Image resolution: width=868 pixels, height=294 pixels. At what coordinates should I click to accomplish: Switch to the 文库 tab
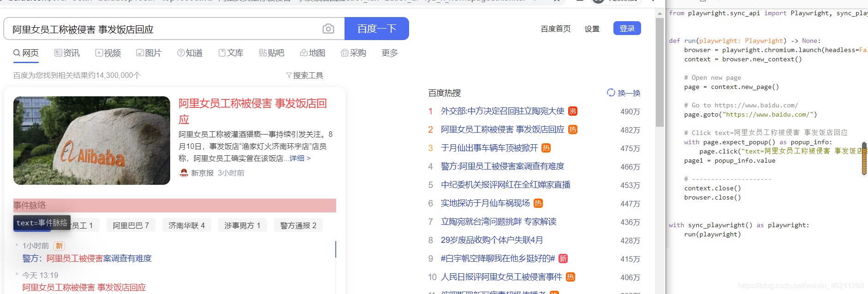click(x=231, y=53)
